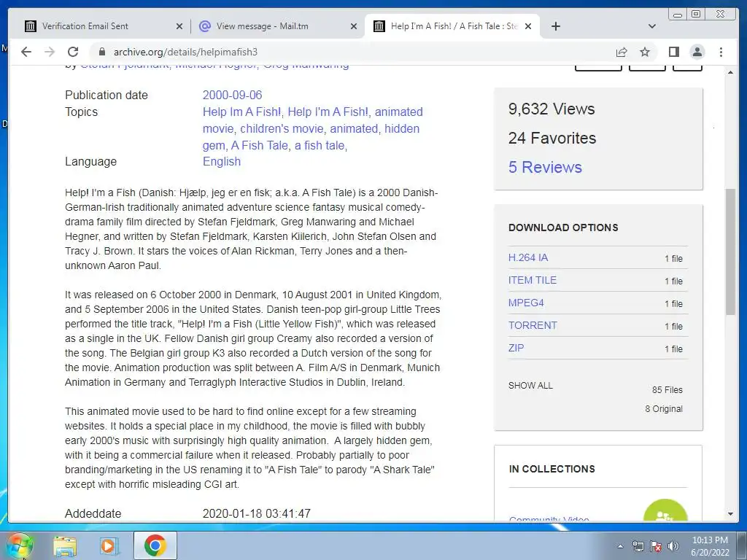Open Chrome's three-dot menu
This screenshot has height=560, width=747.
pyautogui.click(x=721, y=52)
